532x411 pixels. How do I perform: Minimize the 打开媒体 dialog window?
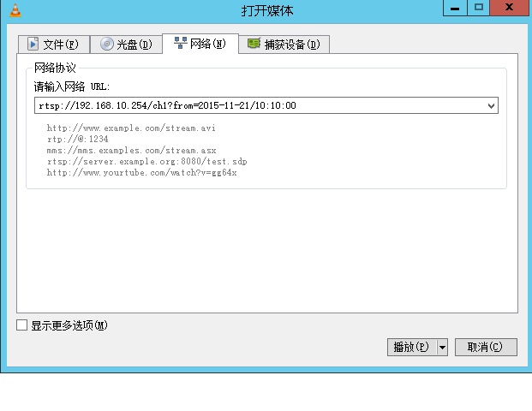pyautogui.click(x=455, y=8)
